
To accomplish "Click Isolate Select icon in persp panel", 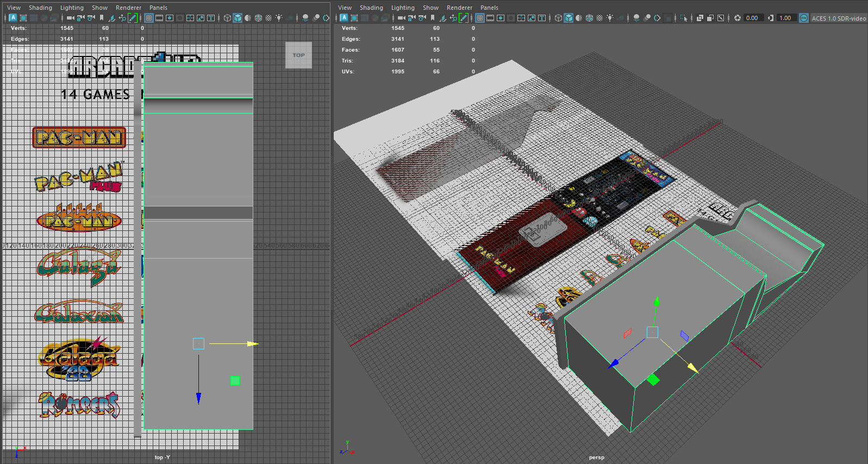I will [684, 18].
